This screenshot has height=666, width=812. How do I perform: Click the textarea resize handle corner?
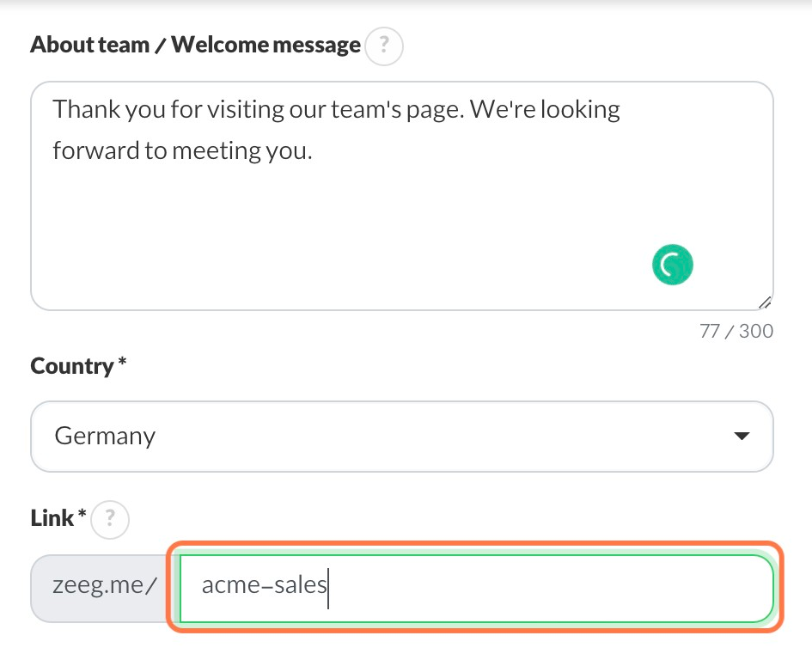[765, 302]
